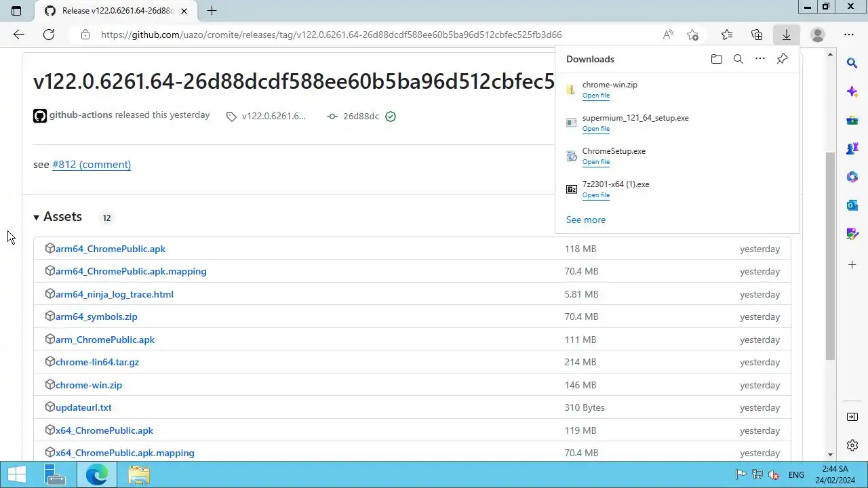
Task: Go back to the previous page
Action: pos(19,35)
